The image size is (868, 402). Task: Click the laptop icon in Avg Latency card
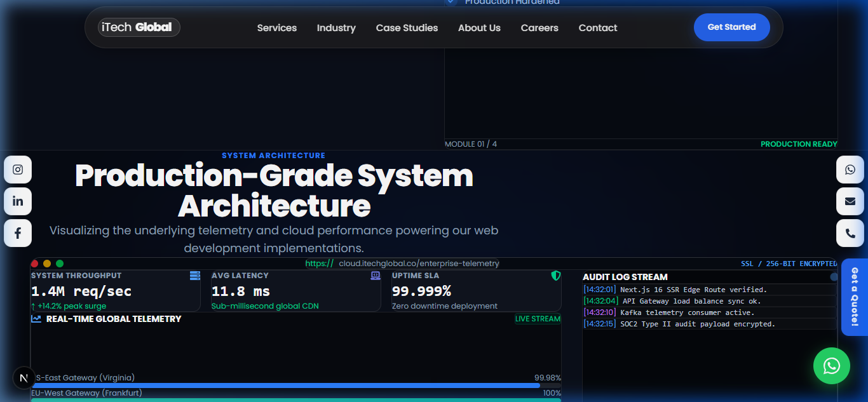click(376, 276)
